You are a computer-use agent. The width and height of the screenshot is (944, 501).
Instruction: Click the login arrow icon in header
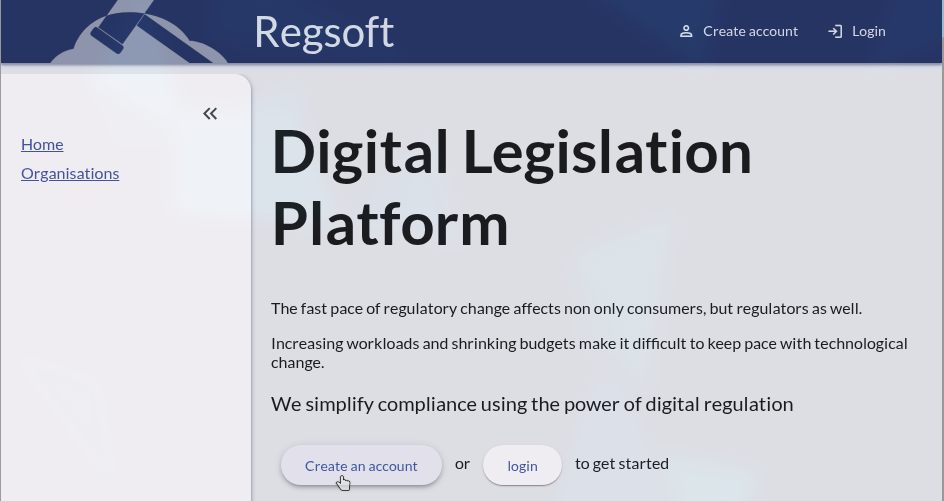[x=835, y=31]
